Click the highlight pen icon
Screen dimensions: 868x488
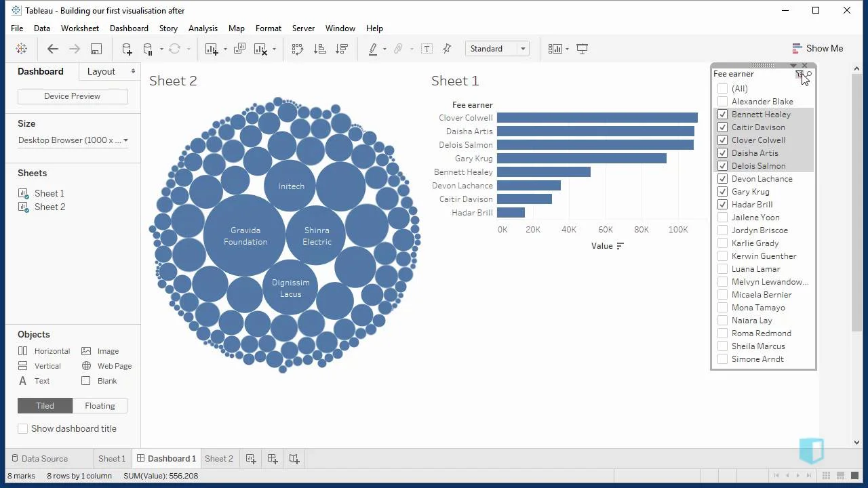tap(373, 49)
